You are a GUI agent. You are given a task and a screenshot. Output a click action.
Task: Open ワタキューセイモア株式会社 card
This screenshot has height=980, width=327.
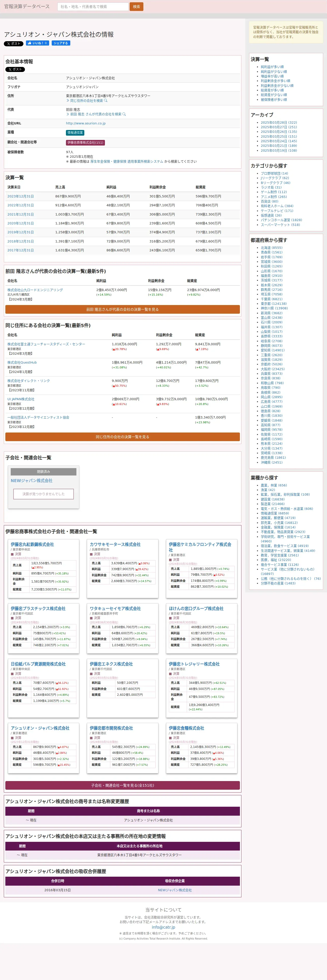[x=115, y=608]
